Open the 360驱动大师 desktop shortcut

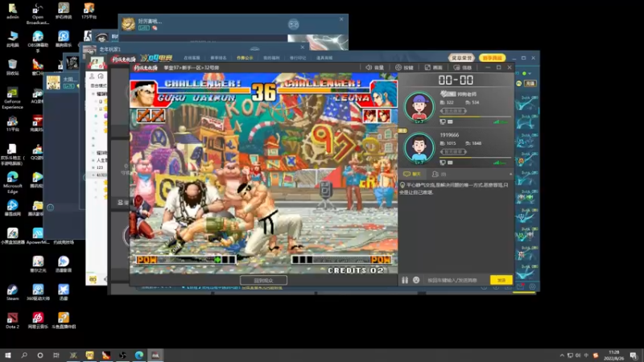coord(38,292)
